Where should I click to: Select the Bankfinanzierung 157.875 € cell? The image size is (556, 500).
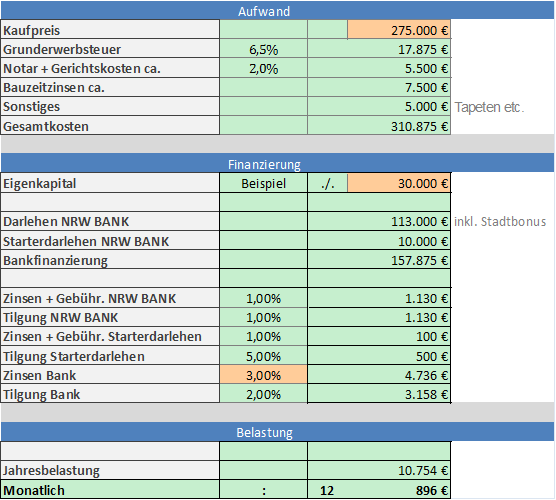379,260
